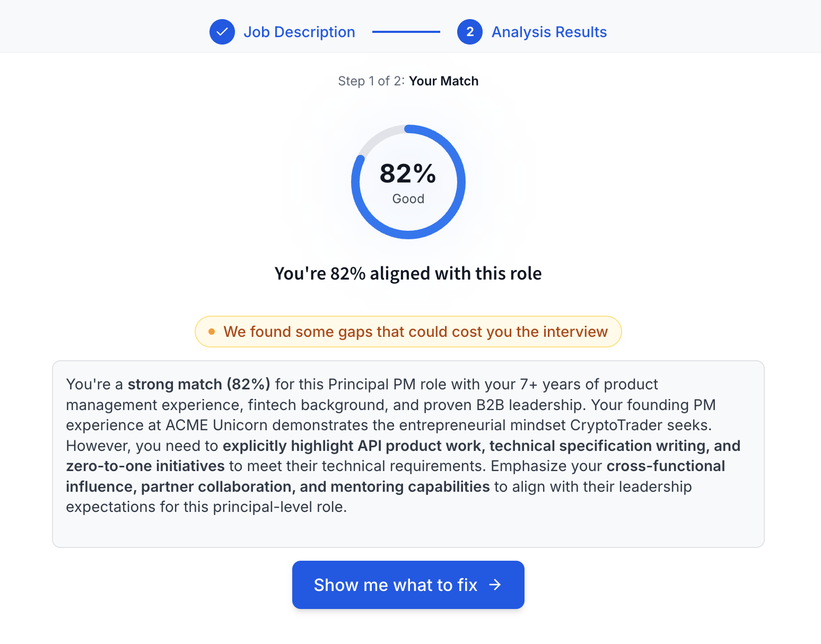This screenshot has height=644, width=821.
Task: Click the orange dot in the gaps warning
Action: point(212,332)
